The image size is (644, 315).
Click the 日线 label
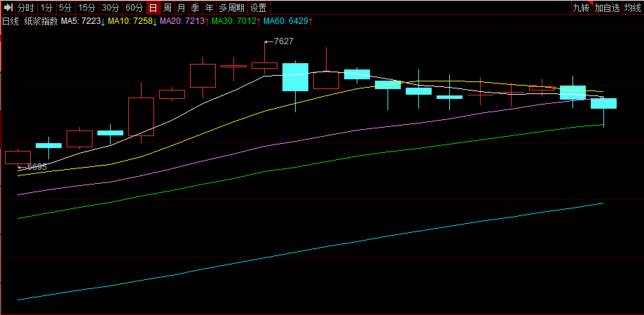(11, 21)
